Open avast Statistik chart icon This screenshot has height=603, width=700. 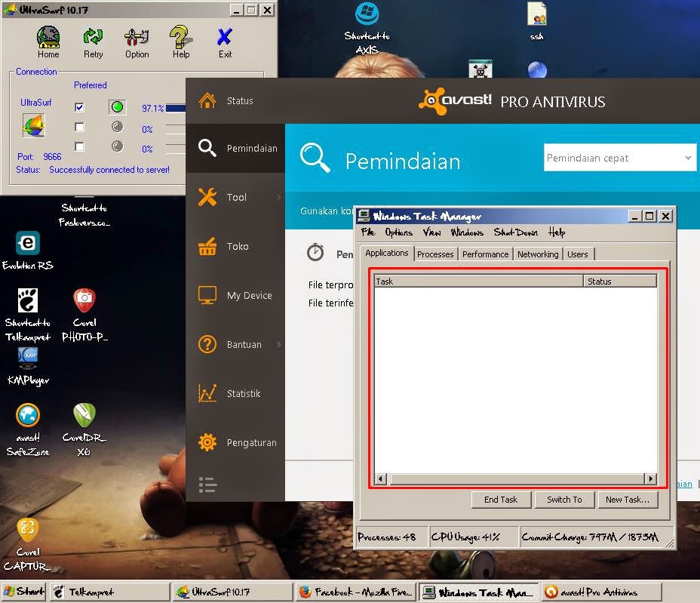click(x=206, y=393)
